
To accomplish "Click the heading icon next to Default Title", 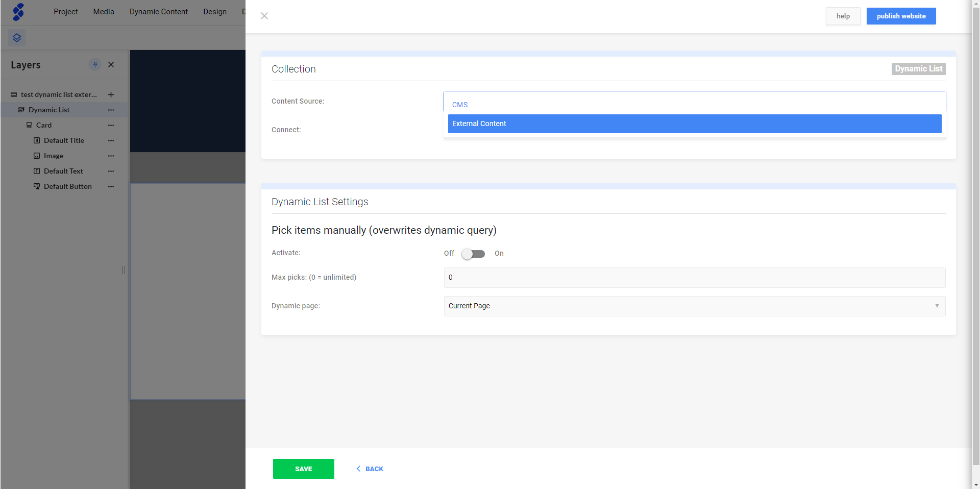I will tap(36, 140).
